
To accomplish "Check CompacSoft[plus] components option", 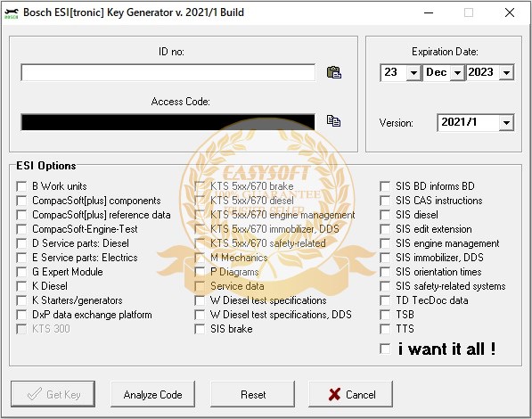I will pos(21,201).
